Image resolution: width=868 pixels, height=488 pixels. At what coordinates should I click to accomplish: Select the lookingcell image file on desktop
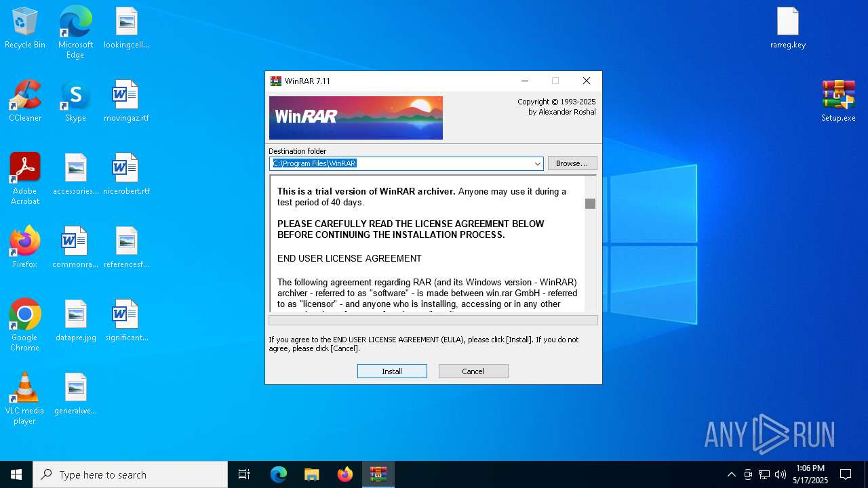tap(126, 28)
